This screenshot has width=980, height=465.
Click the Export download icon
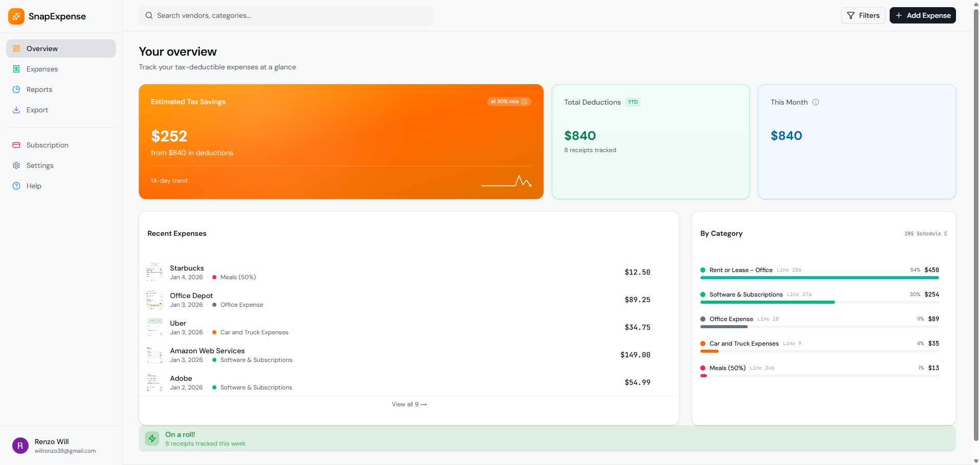[17, 110]
